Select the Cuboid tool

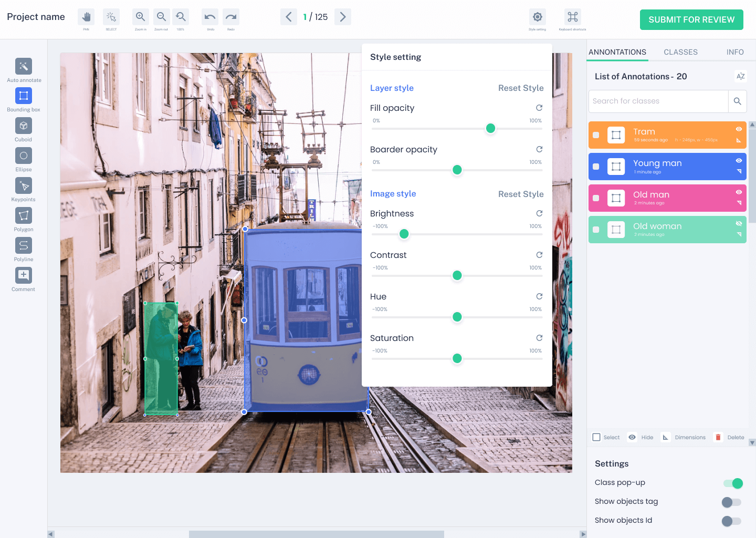[x=24, y=126]
